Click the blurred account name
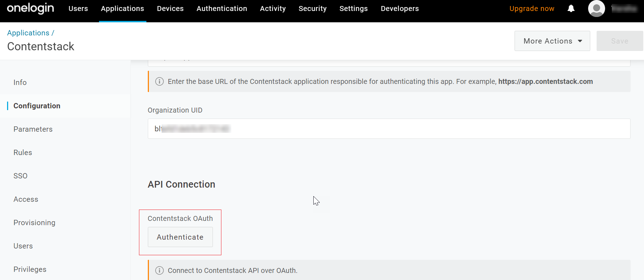This screenshot has height=280, width=644. click(624, 8)
